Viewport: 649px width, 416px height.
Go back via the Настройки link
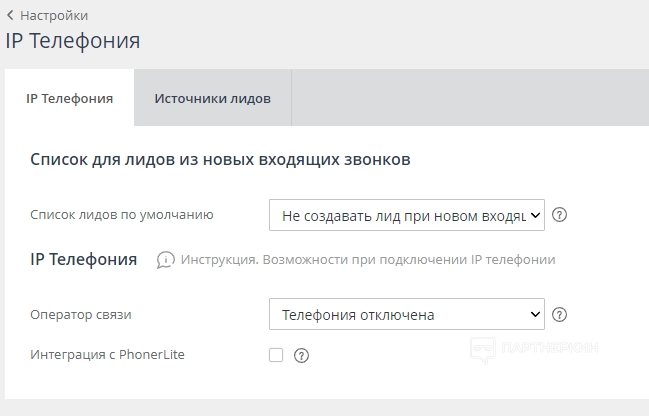click(54, 15)
